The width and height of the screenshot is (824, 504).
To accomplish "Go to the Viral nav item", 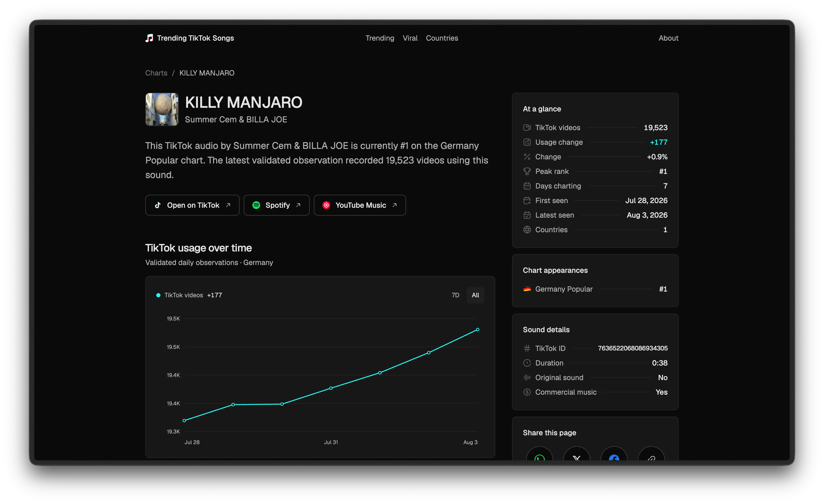I will [x=410, y=38].
